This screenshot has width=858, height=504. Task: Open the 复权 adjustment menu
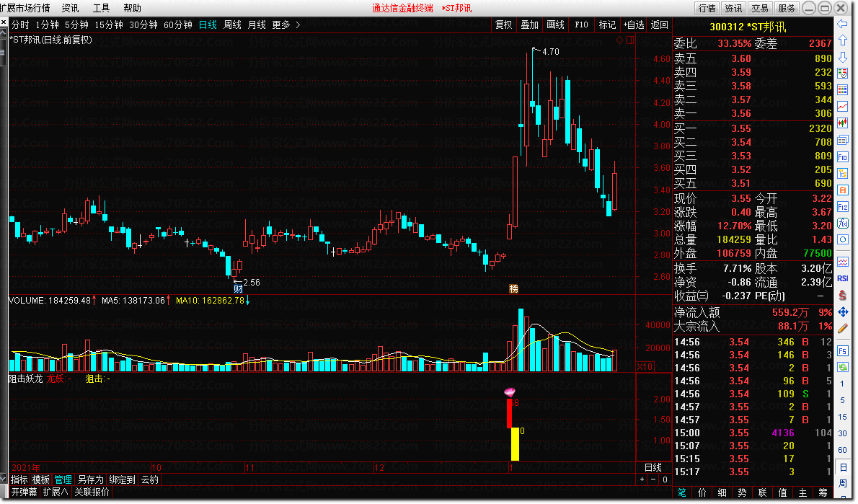click(x=503, y=25)
